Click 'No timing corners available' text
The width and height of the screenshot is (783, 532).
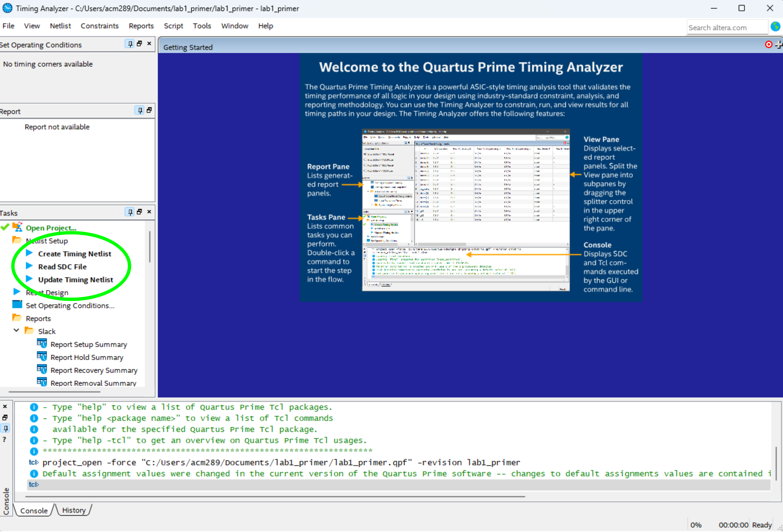[47, 64]
